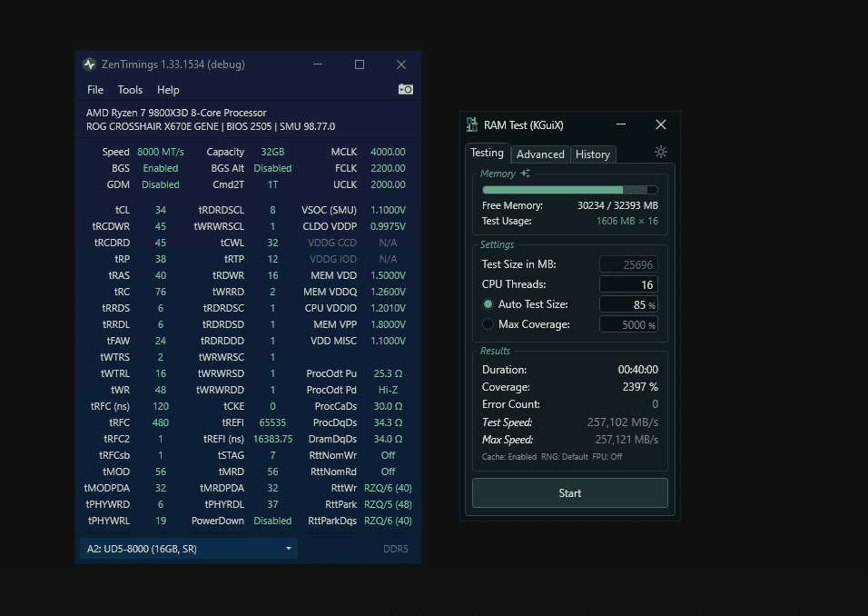
Task: Expand the A2: UD5-8000 module dropdown
Action: [x=189, y=549]
